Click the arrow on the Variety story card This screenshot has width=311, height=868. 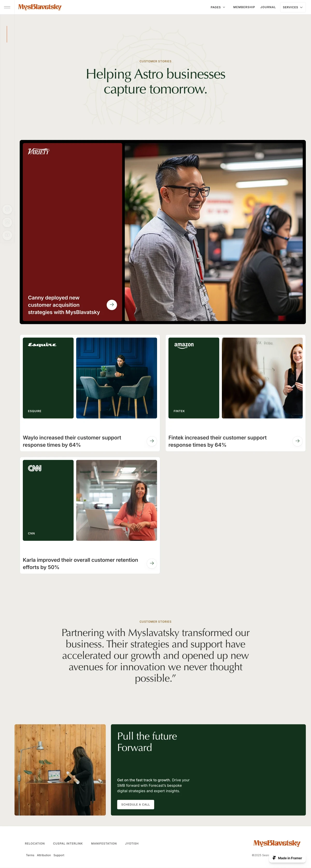[x=112, y=305]
